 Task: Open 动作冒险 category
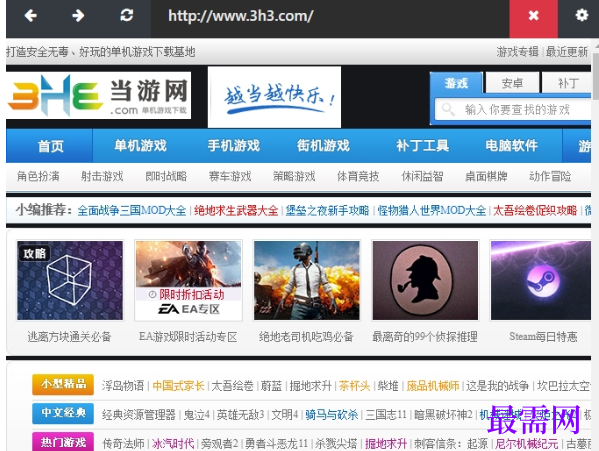pyautogui.click(x=550, y=176)
